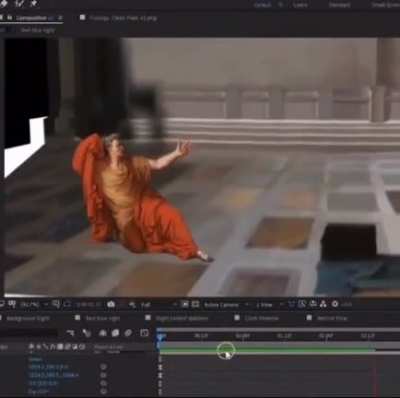The image size is (400, 398).
Task: Open the workspace panel menu next to Default
Action: coord(281,5)
